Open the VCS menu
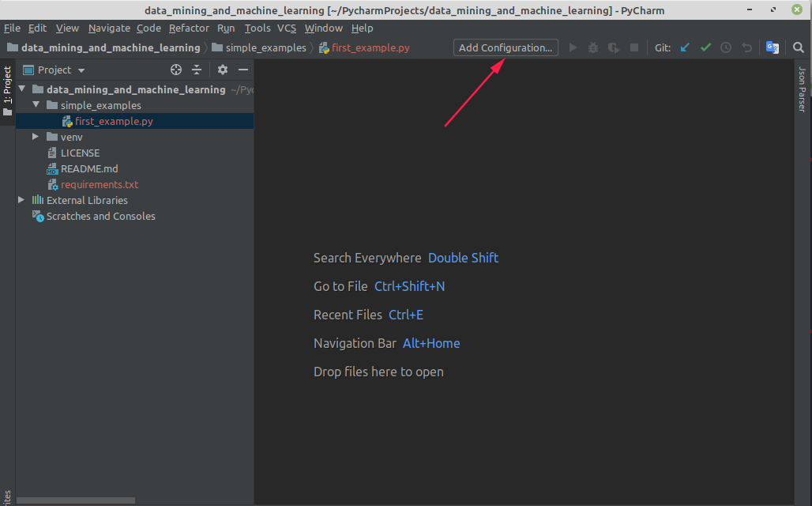This screenshot has height=506, width=812. (287, 28)
